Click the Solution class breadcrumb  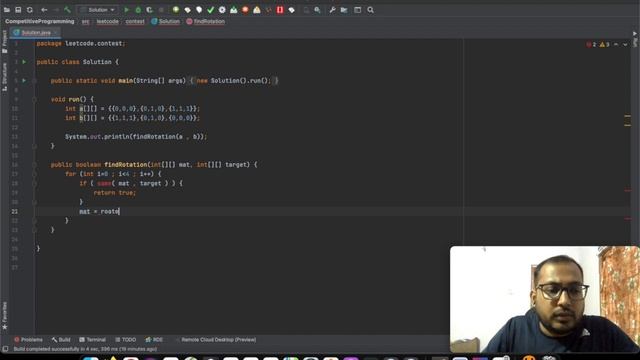pos(165,21)
